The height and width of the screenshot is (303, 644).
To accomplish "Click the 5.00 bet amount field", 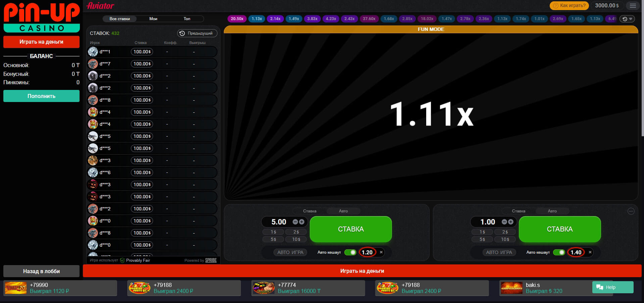I will point(279,222).
